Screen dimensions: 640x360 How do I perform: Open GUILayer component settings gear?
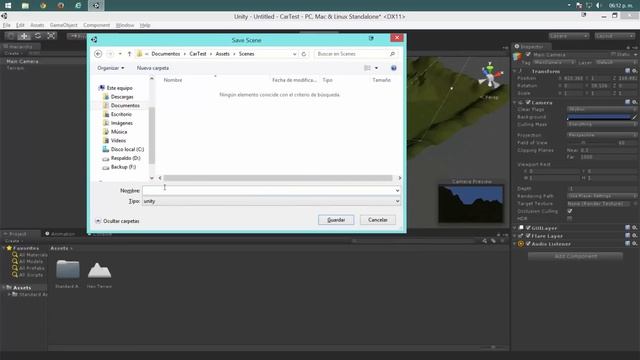[634, 228]
